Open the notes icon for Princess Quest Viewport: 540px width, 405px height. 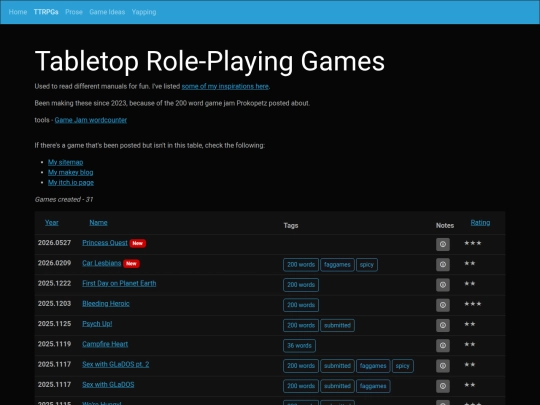(x=443, y=244)
